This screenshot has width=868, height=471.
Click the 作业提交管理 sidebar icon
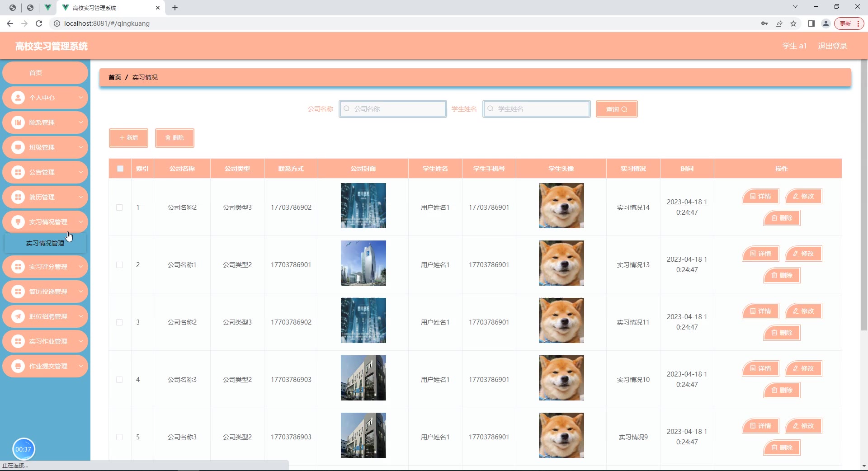point(18,366)
